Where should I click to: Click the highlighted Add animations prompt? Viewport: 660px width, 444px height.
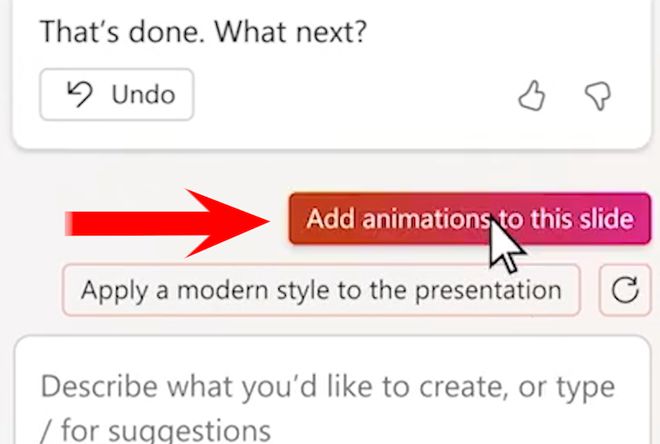point(469,219)
